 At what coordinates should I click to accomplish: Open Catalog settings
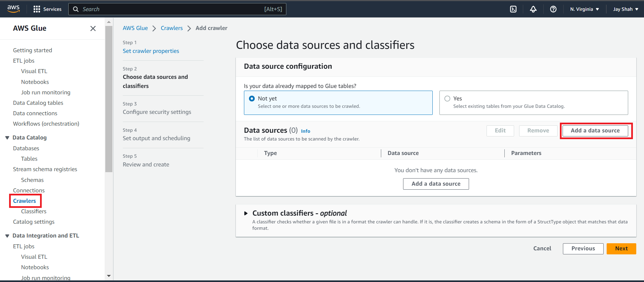[x=34, y=222]
